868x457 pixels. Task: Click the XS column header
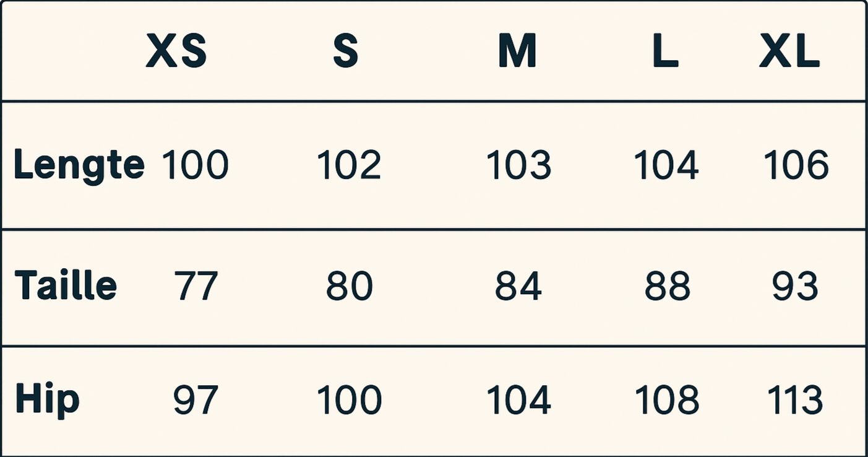(x=176, y=52)
